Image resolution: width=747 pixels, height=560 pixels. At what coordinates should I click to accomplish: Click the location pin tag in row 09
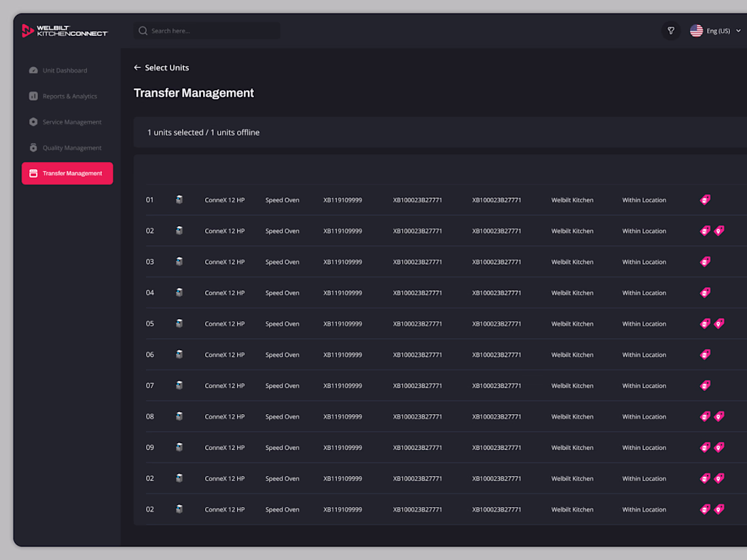pos(719,447)
